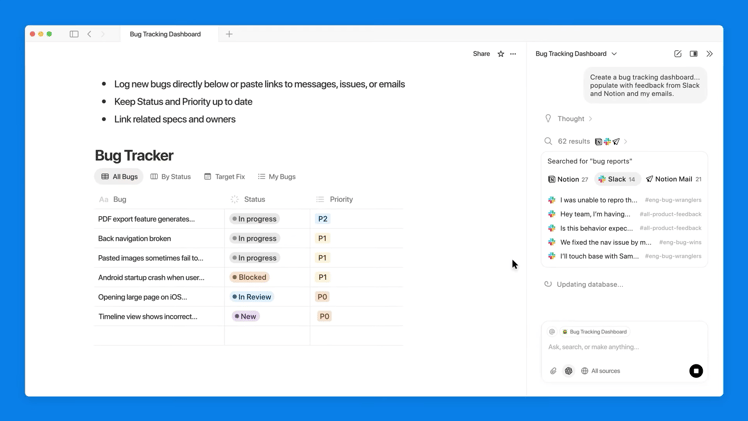Edit P0 priority of Timeline view row

(324, 317)
